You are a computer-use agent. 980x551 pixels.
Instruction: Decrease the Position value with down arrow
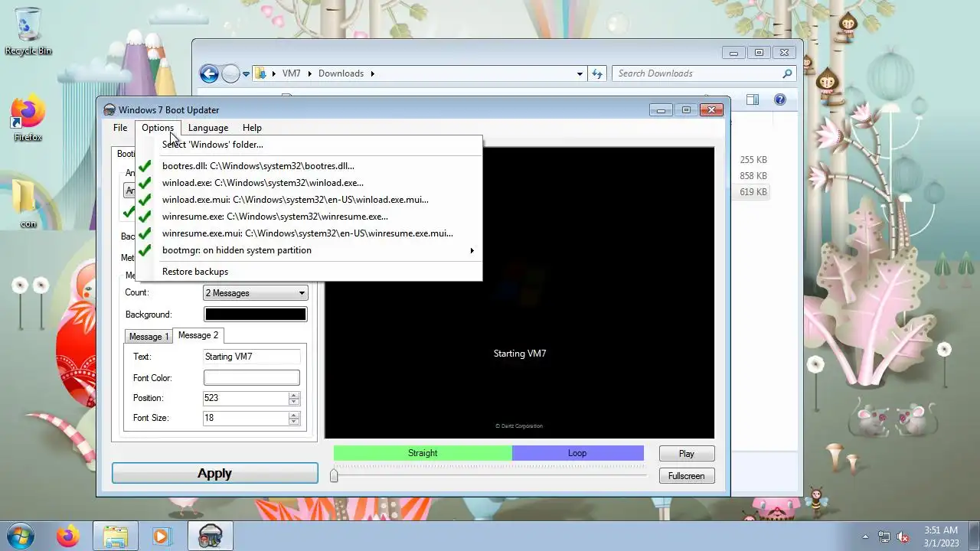point(294,402)
